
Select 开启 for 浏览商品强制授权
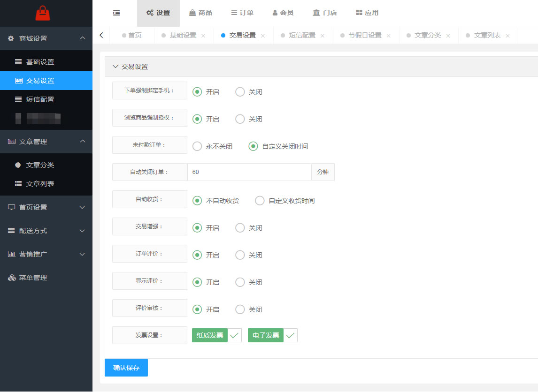tap(197, 119)
